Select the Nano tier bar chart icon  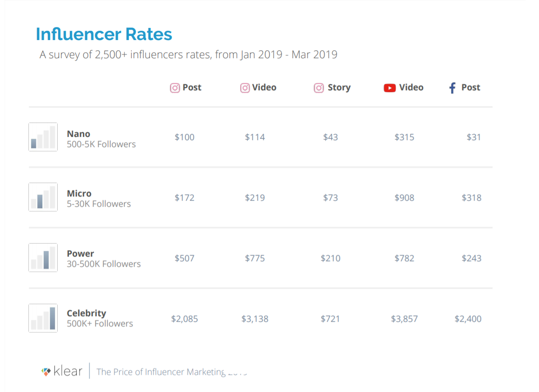coord(43,137)
